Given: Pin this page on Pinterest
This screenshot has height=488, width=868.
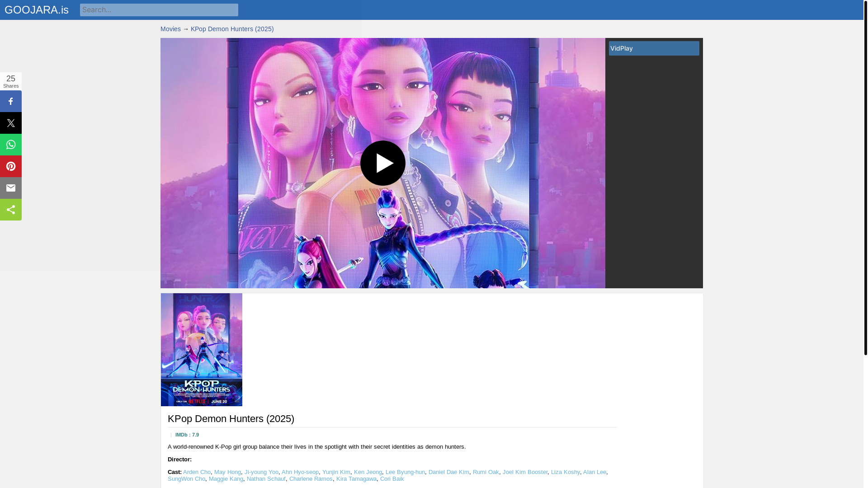Looking at the screenshot, I should 11,166.
